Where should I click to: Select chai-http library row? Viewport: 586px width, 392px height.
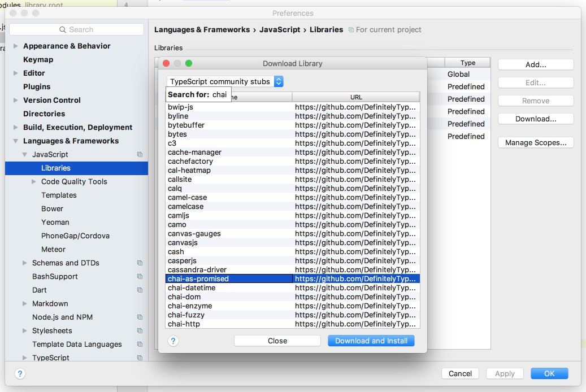point(293,324)
